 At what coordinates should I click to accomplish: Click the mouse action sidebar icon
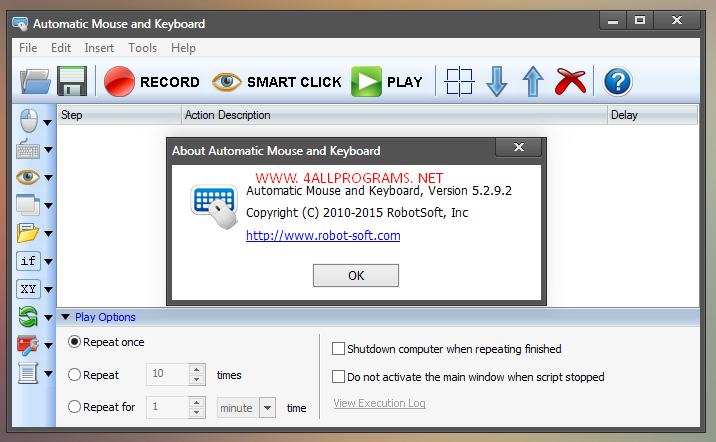29,121
